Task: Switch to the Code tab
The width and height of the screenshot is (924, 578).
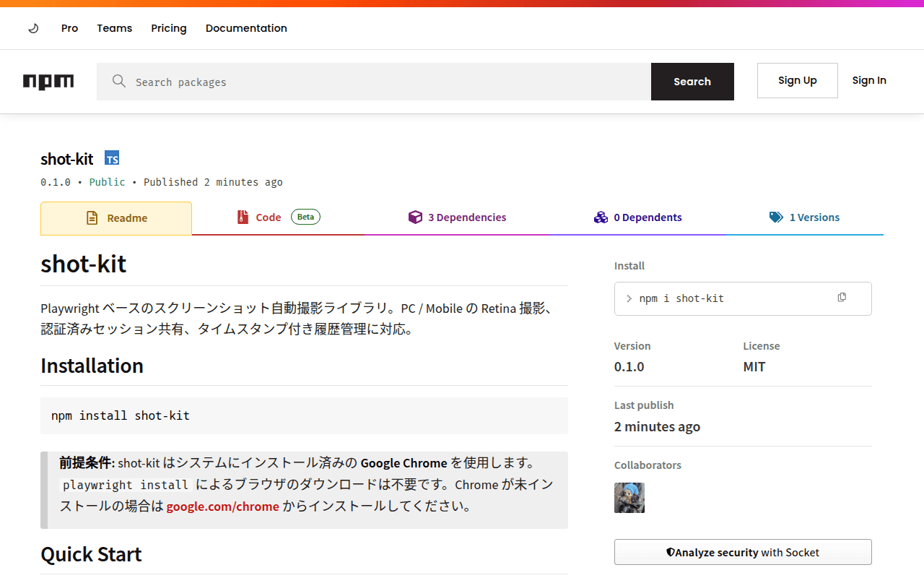Action: pos(278,217)
